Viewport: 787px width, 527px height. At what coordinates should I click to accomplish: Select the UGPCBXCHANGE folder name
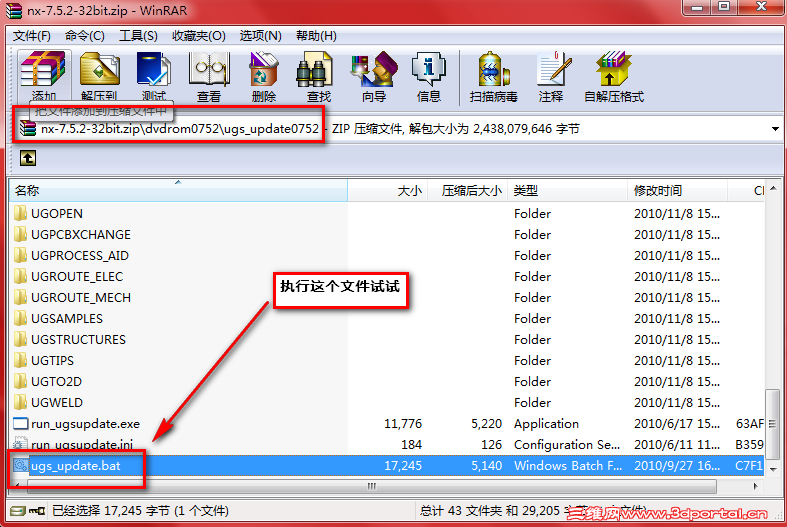click(x=81, y=234)
